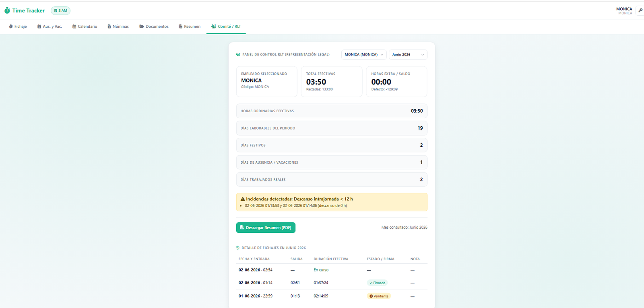Click the Fecha y Entrada column header
Viewport: 644px width, 308px height.
click(254, 259)
